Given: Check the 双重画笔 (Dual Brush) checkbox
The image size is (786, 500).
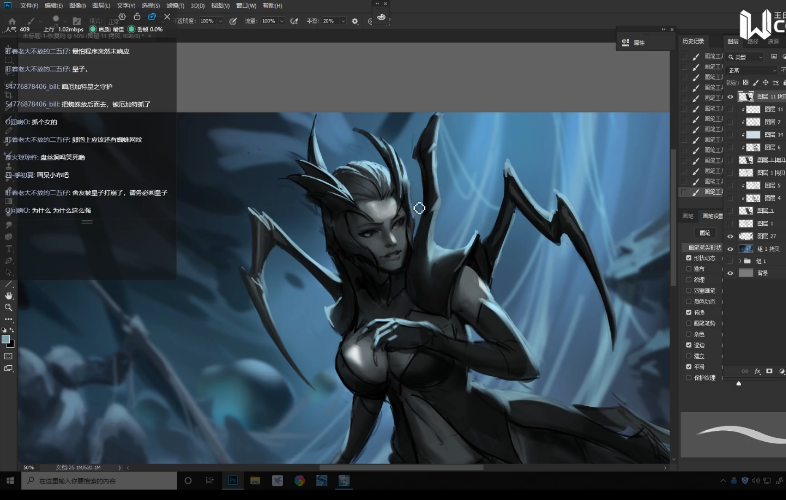Looking at the screenshot, I should pos(689,290).
